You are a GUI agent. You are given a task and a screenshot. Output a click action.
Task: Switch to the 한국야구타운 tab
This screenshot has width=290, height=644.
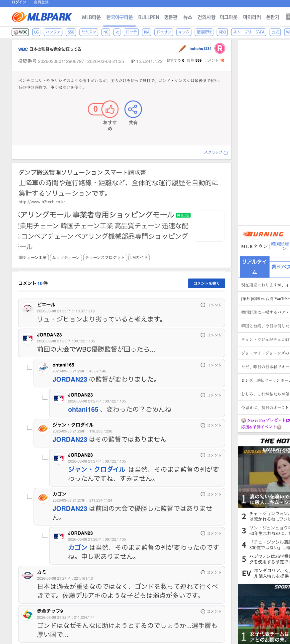(x=119, y=17)
